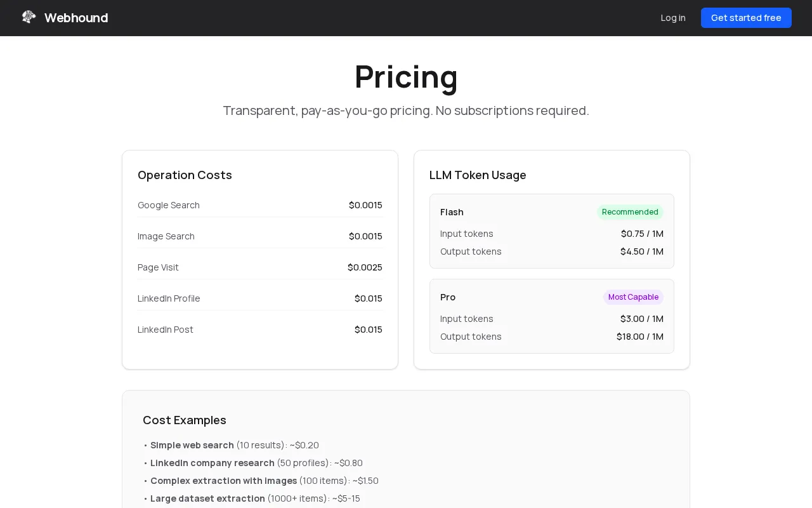This screenshot has width=812, height=508.
Task: Click the Google Search price $0.0015
Action: pyautogui.click(x=365, y=205)
